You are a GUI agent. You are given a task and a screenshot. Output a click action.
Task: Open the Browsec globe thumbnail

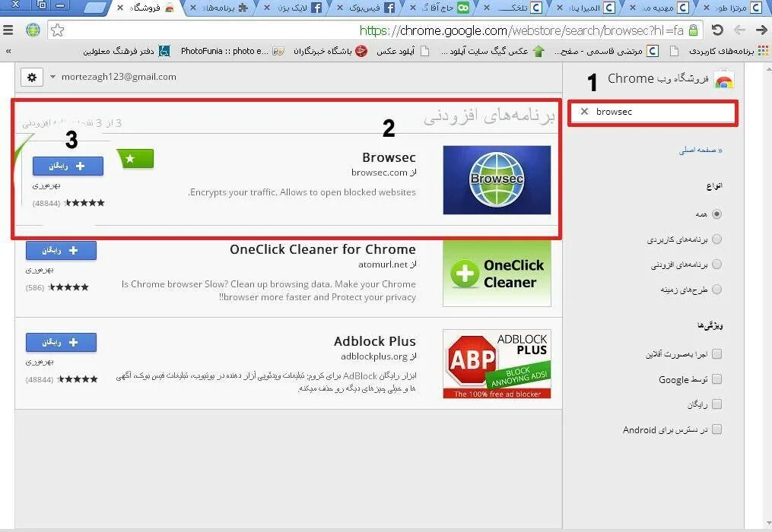[497, 179]
